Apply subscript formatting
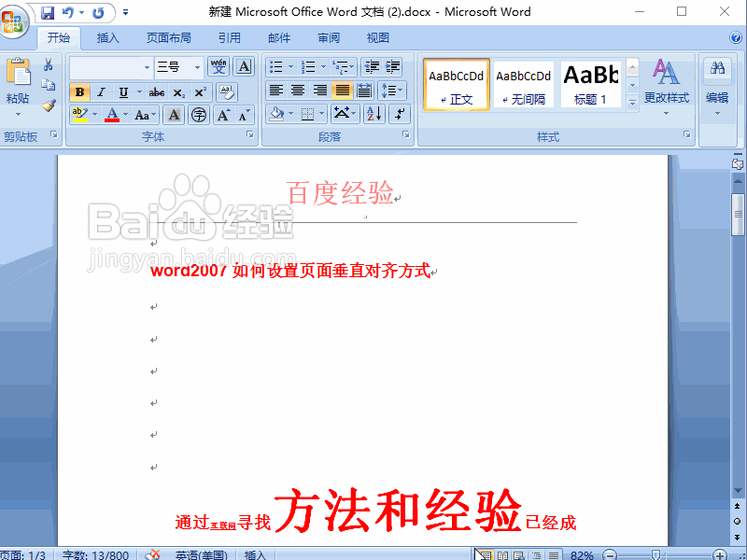The height and width of the screenshot is (560, 747). pos(178,92)
